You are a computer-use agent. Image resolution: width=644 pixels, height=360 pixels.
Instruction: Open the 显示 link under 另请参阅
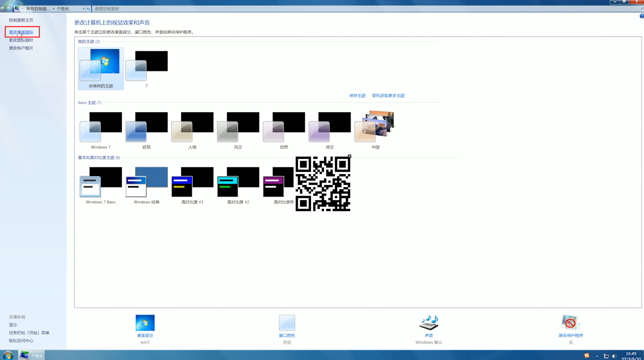tap(13, 325)
